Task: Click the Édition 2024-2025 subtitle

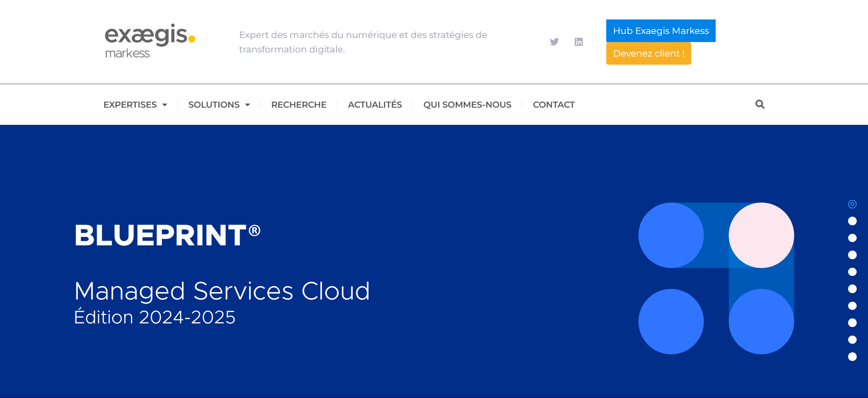Action: click(x=155, y=316)
